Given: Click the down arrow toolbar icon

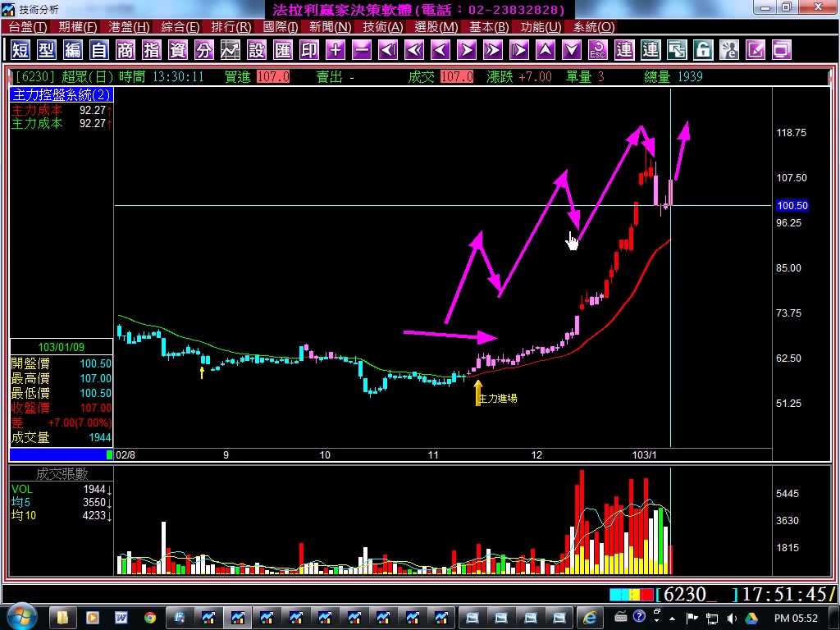Looking at the screenshot, I should click(572, 50).
